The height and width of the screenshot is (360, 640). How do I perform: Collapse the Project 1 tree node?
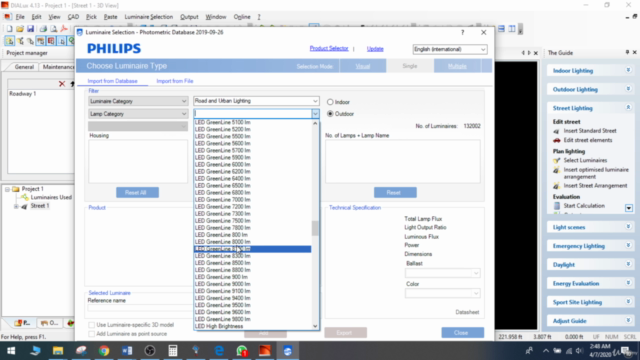click(7, 189)
